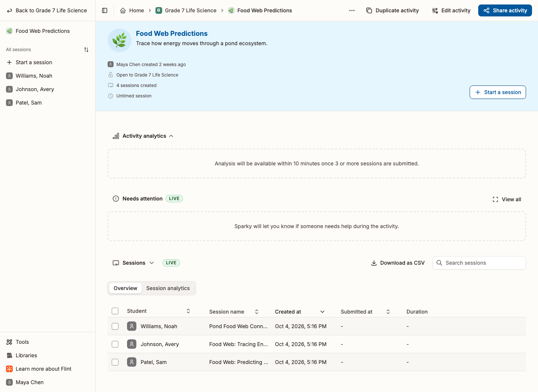Select all sessions with header checkbox
The width and height of the screenshot is (538, 392).
click(x=115, y=311)
